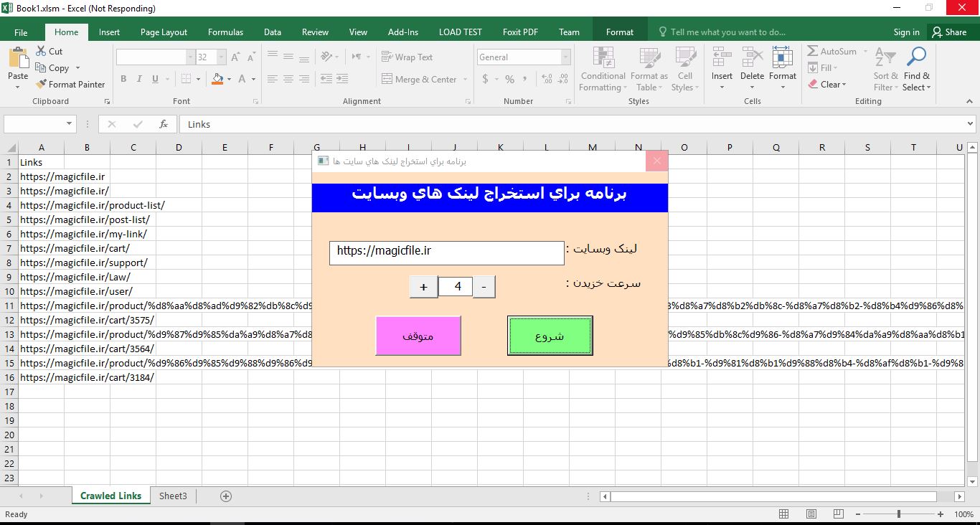The image size is (980, 525).
Task: Open Format as Table gallery
Action: [x=649, y=70]
